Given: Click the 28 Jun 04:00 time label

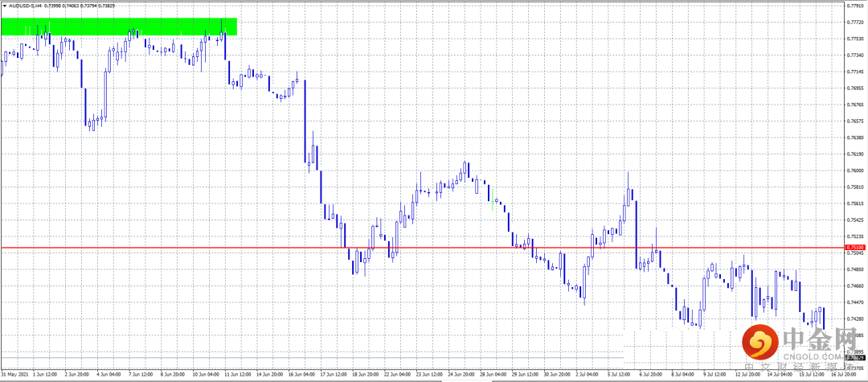Looking at the screenshot, I should 493,374.
